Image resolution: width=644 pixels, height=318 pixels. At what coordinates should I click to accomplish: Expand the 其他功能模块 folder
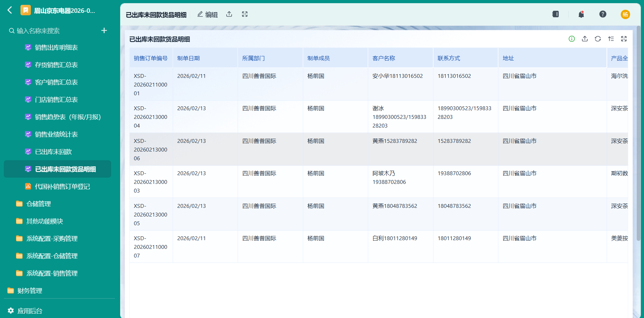(x=57, y=221)
